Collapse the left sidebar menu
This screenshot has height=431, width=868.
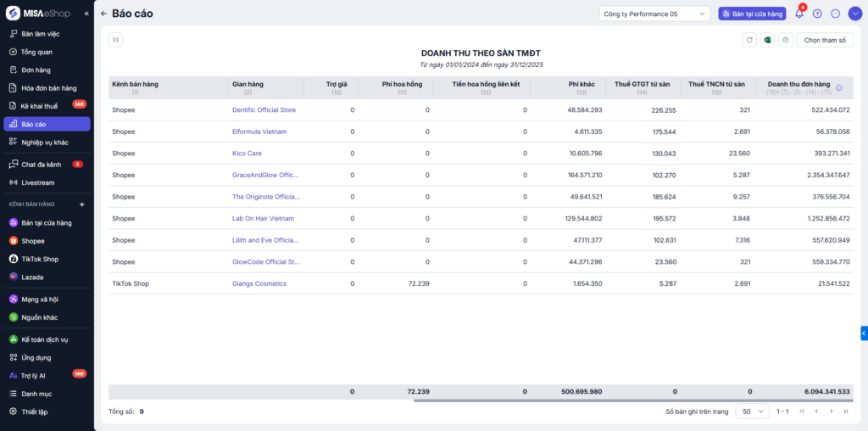click(86, 14)
